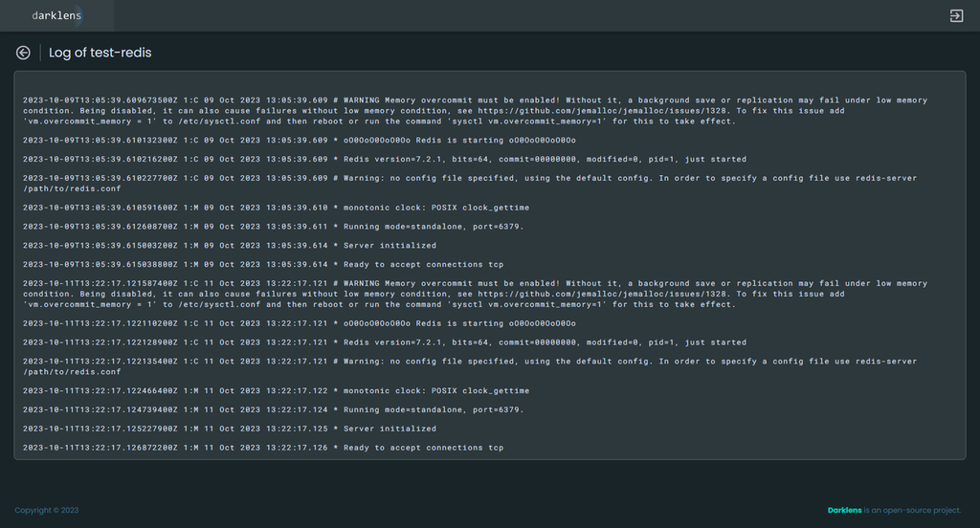Image resolution: width=980 pixels, height=528 pixels.
Task: Click the '/path/to/redis.conf' text under 11 Oct warning
Action: (x=72, y=372)
